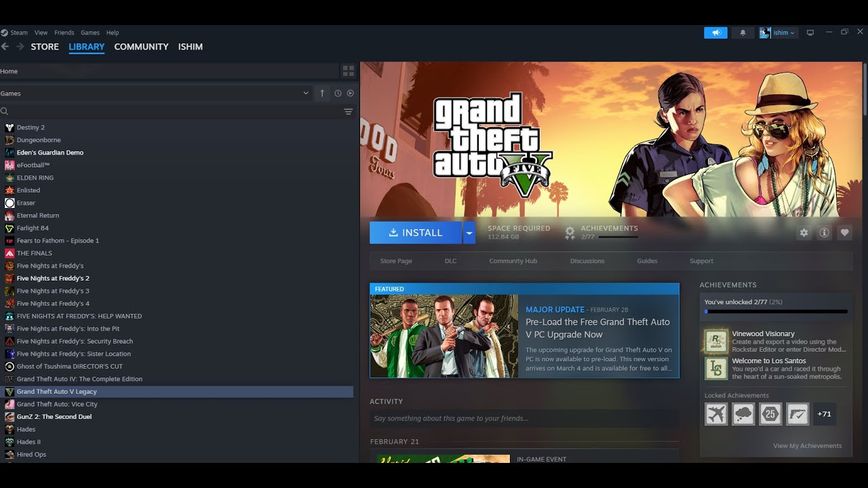Screen dimensions: 868x488
Task: Click the library search magnifier icon
Action: [5, 111]
